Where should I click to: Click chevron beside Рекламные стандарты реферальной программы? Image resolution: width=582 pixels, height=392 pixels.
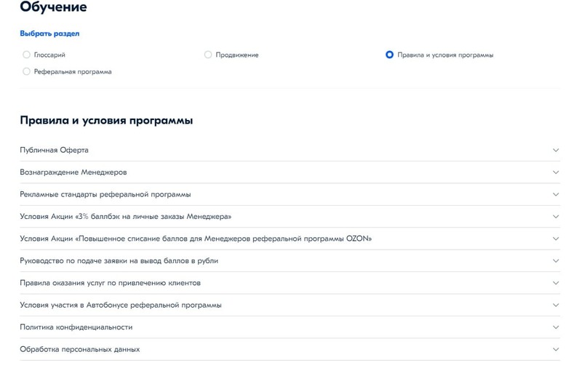coord(556,195)
